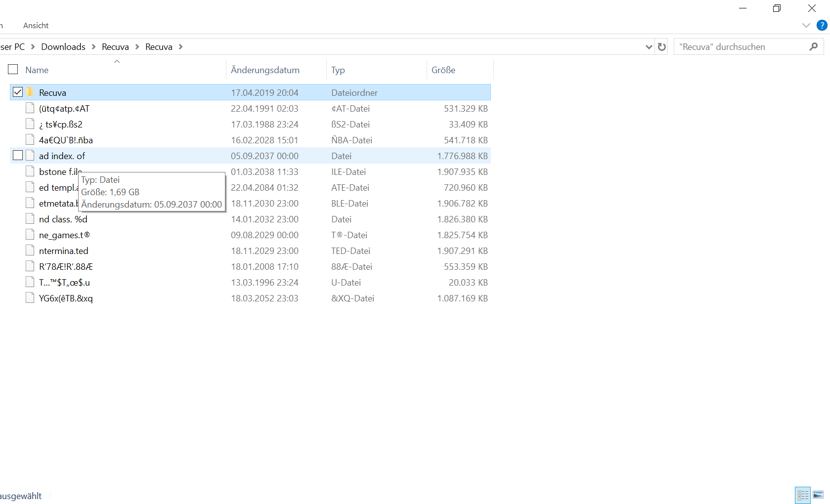Screen dimensions: 830x504
Task: Select the file named R'78Æ!R'.88Æ
Action: pyautogui.click(x=66, y=267)
